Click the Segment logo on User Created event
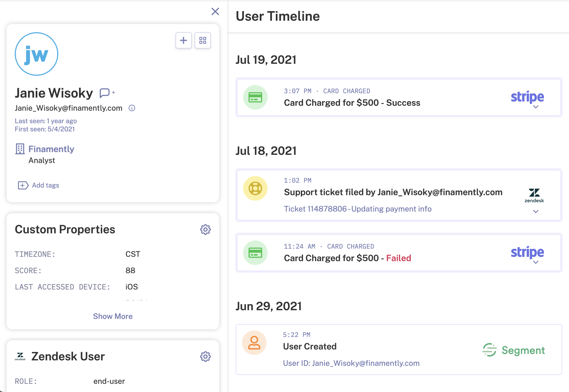This screenshot has width=569, height=392. click(514, 350)
